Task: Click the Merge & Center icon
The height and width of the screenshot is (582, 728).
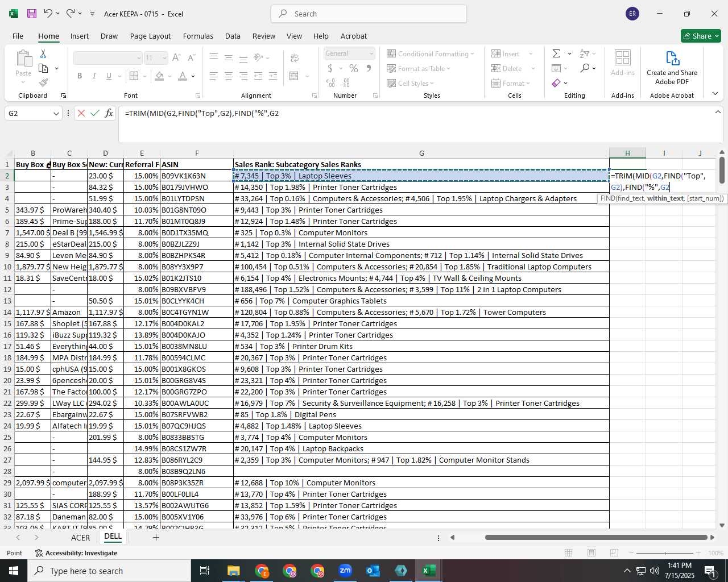Action: [294, 76]
